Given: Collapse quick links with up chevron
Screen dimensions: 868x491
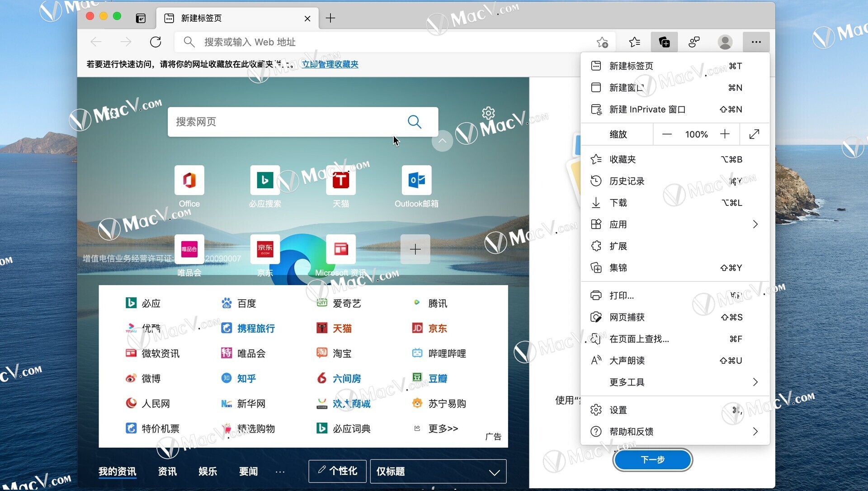Looking at the screenshot, I should [x=443, y=141].
